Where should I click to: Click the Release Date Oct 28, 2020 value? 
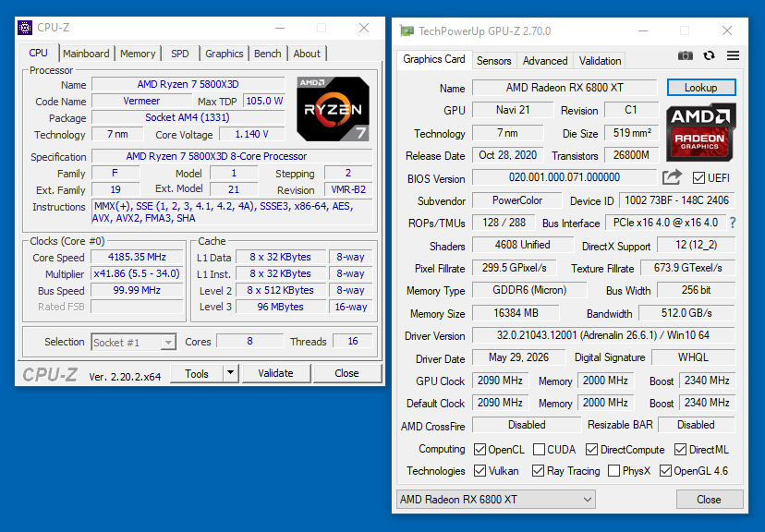(x=507, y=155)
